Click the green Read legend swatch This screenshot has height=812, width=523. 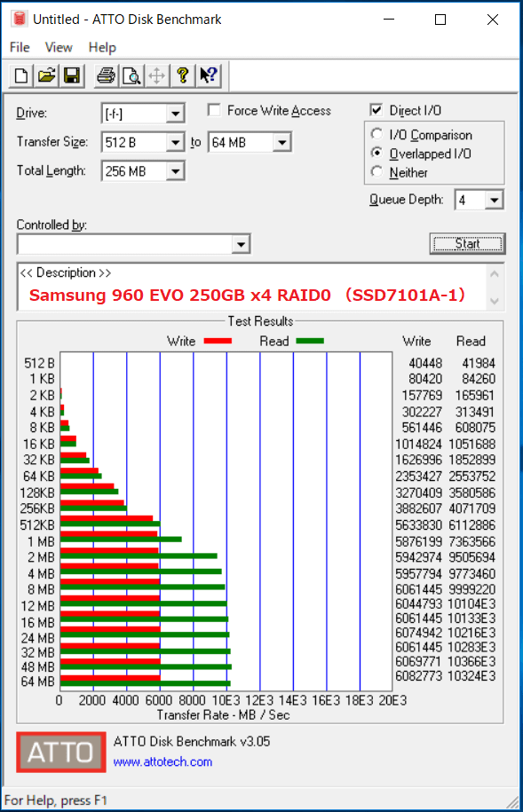pyautogui.click(x=310, y=341)
